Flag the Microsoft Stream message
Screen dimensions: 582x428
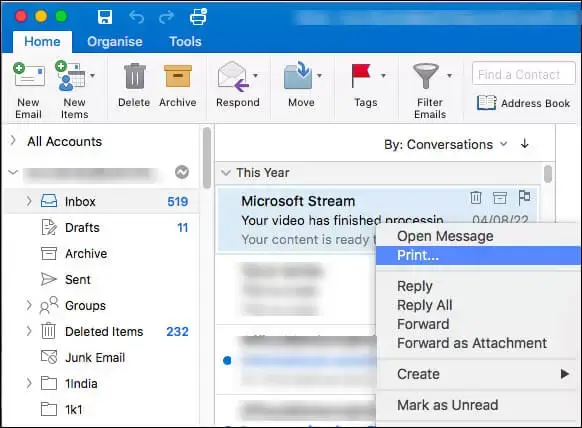[x=524, y=197]
